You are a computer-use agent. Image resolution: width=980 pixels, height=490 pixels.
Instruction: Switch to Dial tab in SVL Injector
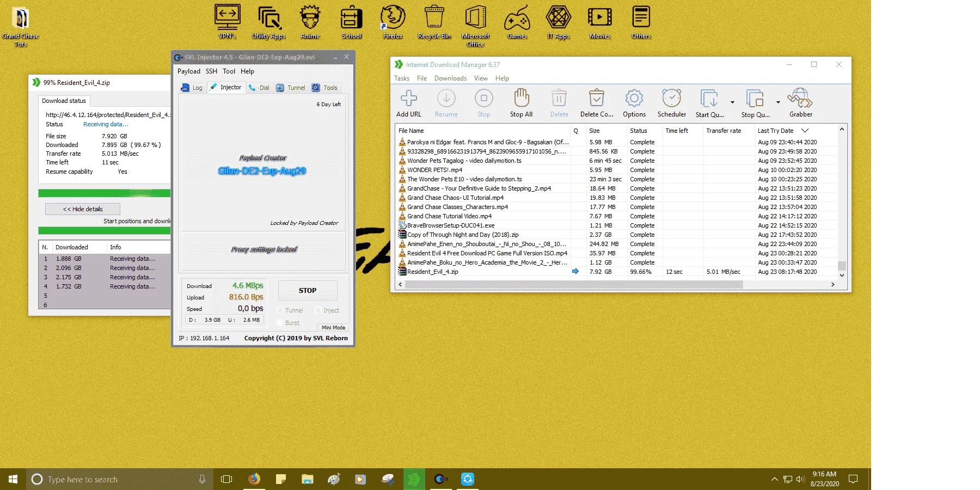[259, 88]
